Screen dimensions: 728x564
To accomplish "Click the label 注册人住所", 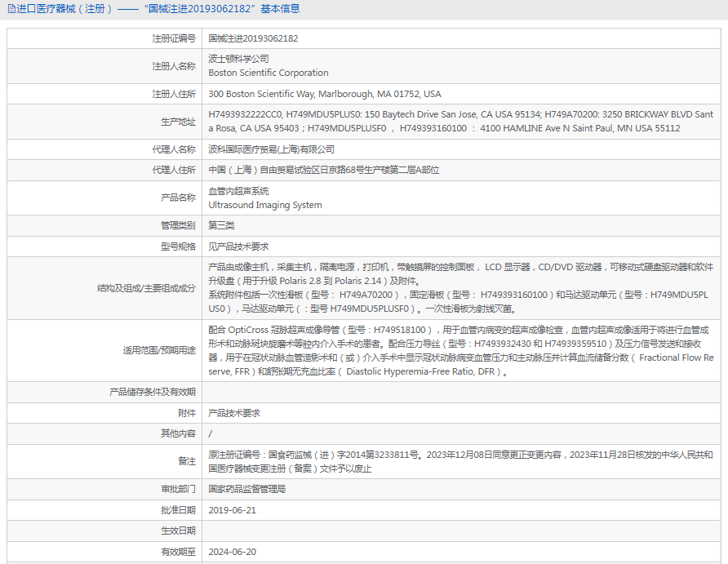I will [x=174, y=94].
